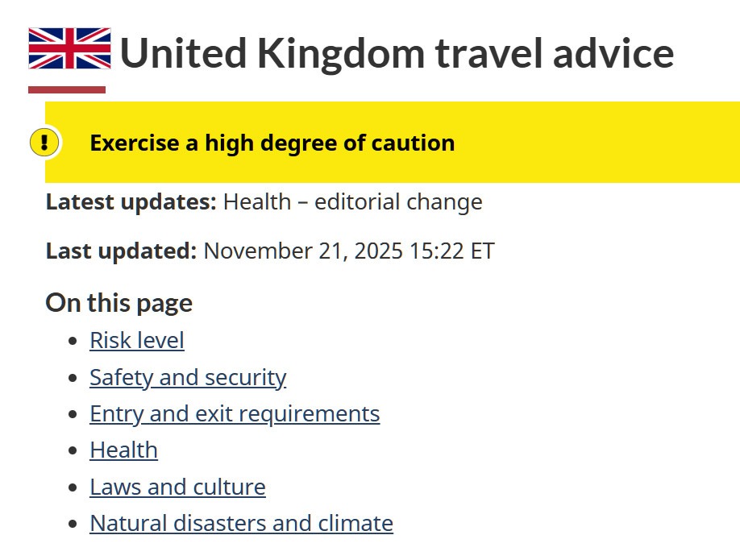Open Entry and exit requirements link
The image size is (740, 560).
coord(235,414)
